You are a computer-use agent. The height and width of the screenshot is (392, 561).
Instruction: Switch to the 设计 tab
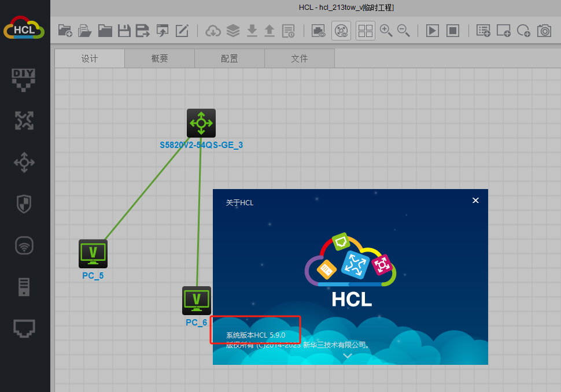coord(90,58)
